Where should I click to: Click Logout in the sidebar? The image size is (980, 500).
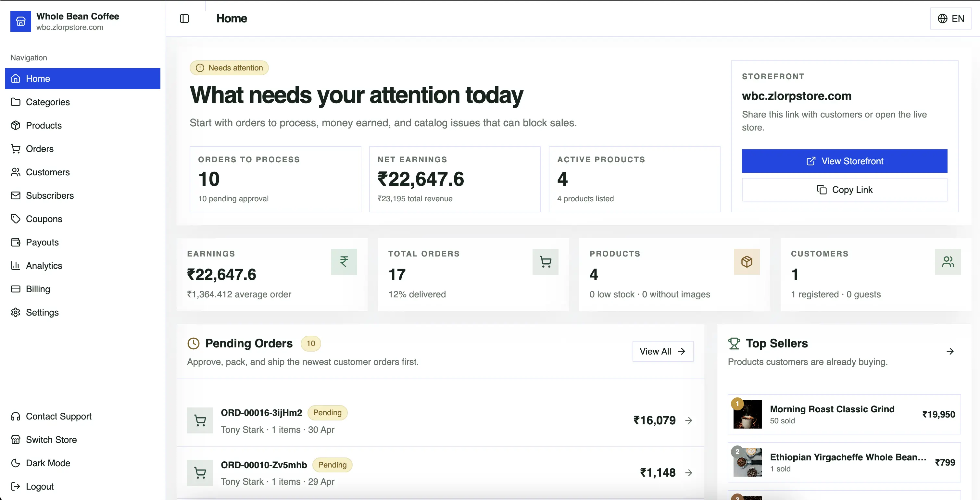[83, 487]
